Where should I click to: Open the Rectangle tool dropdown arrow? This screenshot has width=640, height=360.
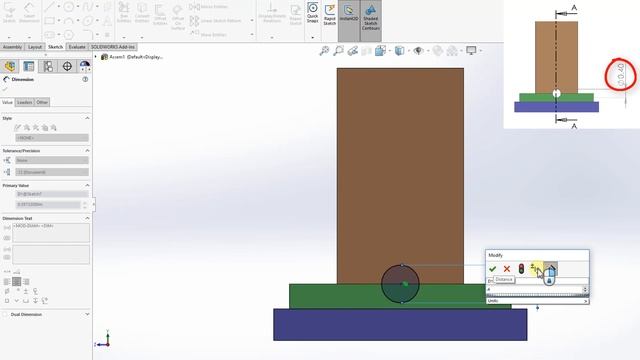(x=58, y=20)
